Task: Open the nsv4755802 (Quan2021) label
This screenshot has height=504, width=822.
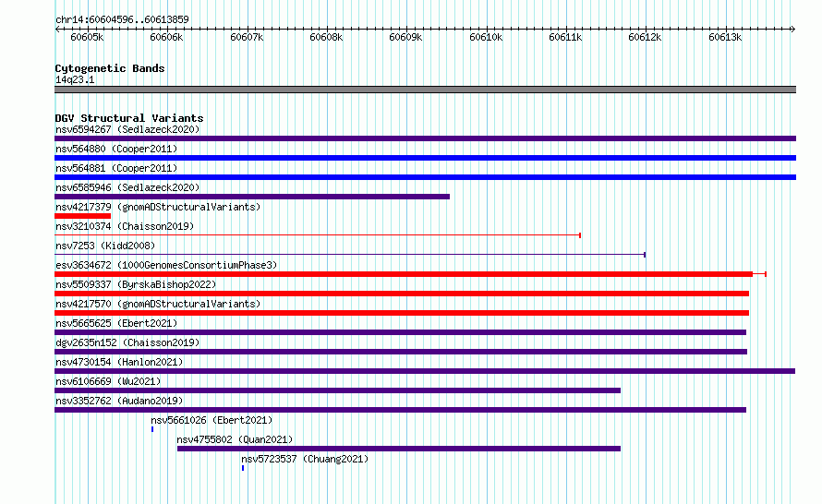Action: coord(235,439)
